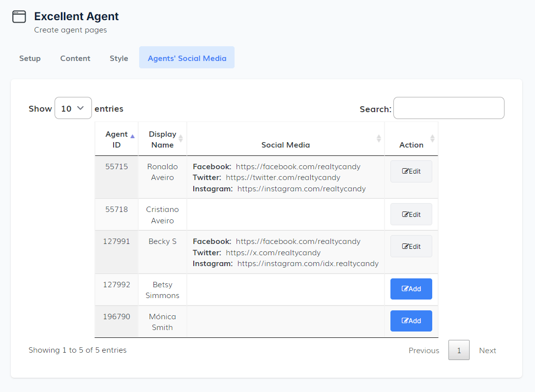Viewport: 535px width, 392px height.
Task: Edit Becky S social media links
Action: [411, 246]
